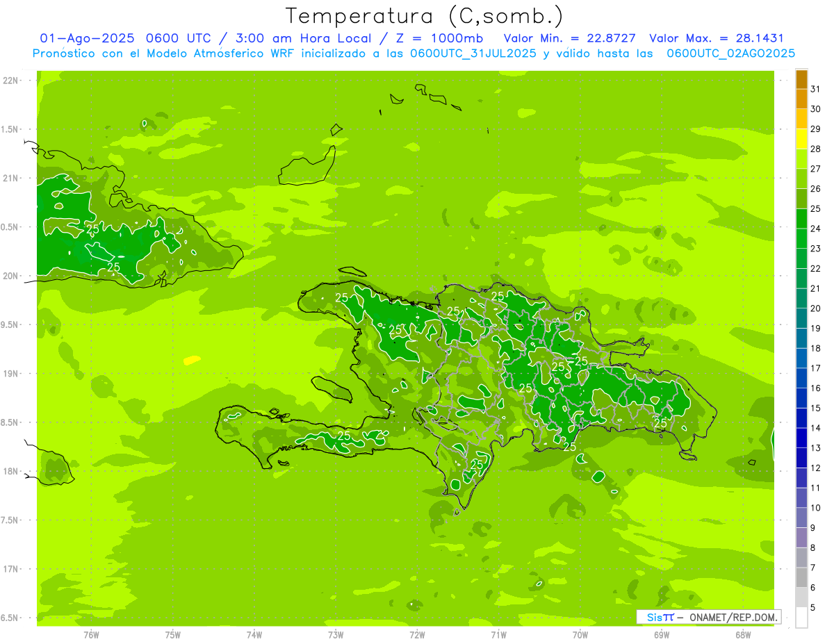Click the '73W' longitude axis label

click(336, 635)
